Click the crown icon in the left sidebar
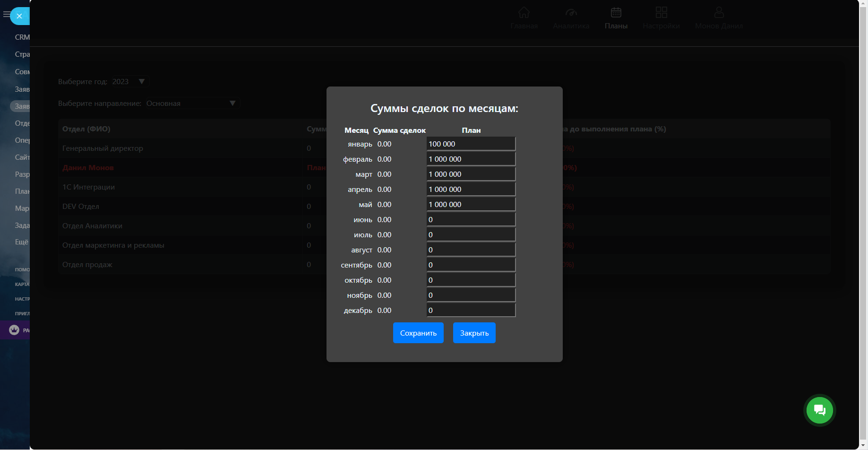Screen dimensions: 868x450 coord(14,330)
